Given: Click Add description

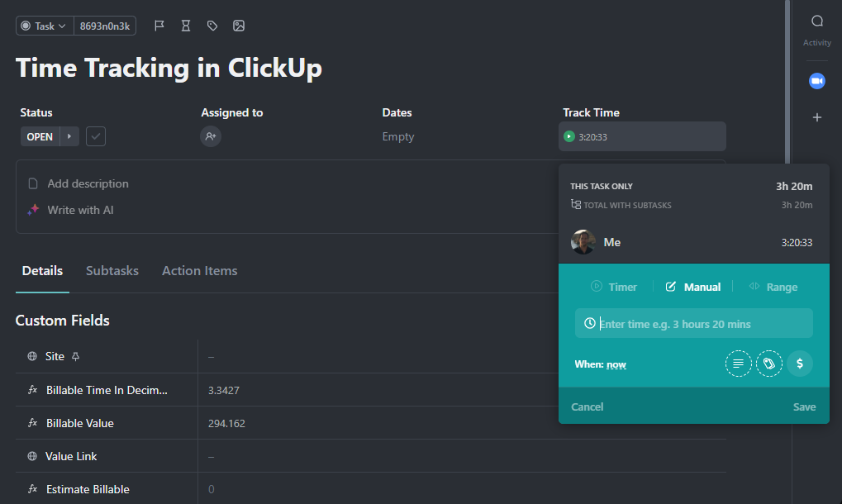Looking at the screenshot, I should point(88,183).
